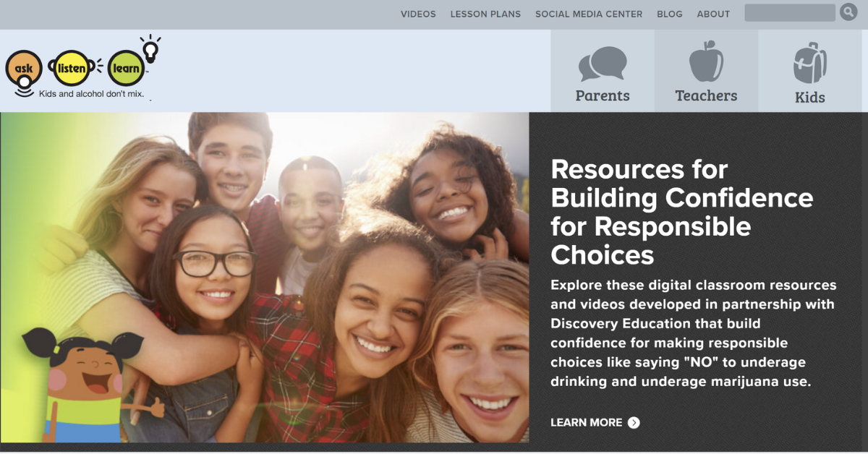868x454 pixels.
Task: Open the Kids backpack icon
Action: coord(810,64)
